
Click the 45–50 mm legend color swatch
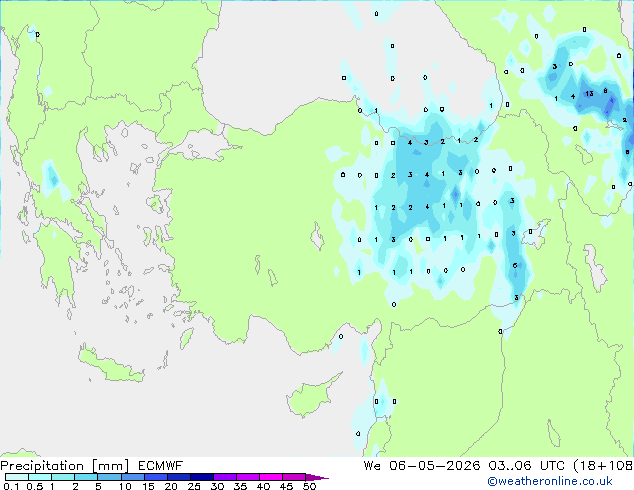click(x=294, y=477)
